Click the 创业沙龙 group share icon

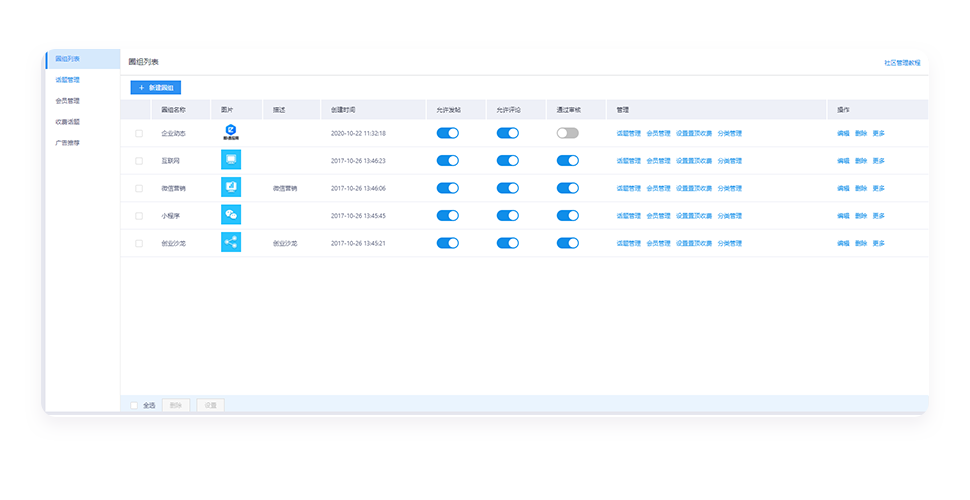[x=231, y=243]
